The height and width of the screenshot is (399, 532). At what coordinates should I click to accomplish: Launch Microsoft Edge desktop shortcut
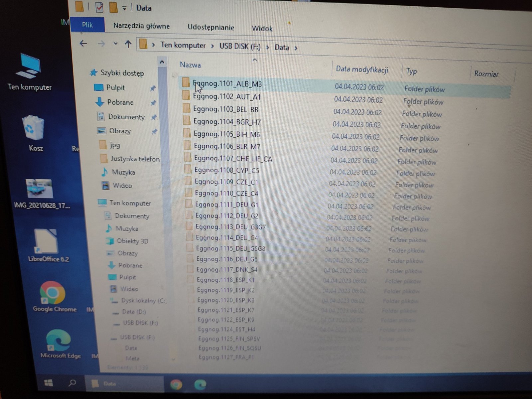60,344
